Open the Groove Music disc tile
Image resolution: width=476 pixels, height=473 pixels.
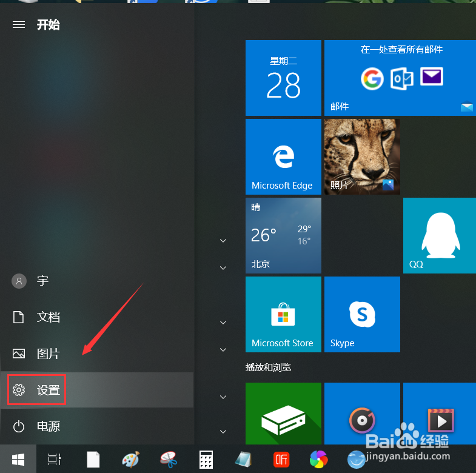pyautogui.click(x=362, y=414)
